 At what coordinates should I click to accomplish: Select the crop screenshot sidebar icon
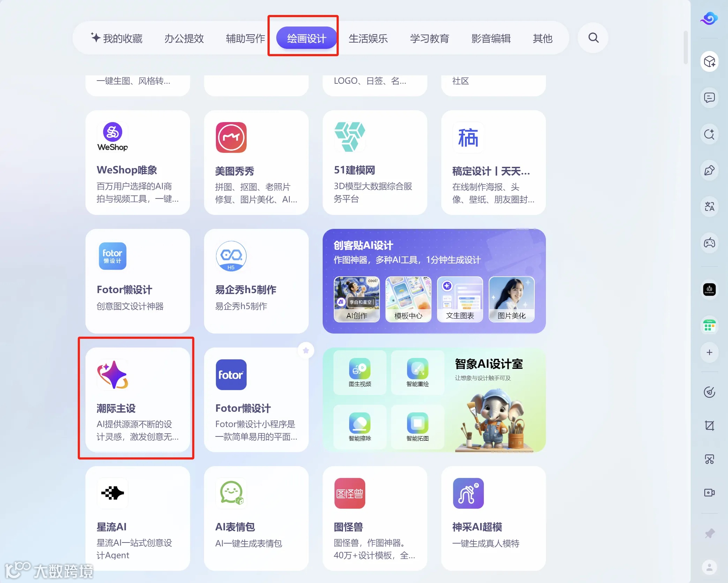point(709,425)
